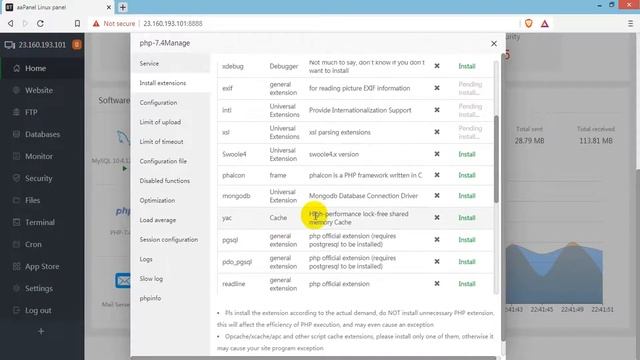
Task: Click the yac extension name
Action: [227, 218]
